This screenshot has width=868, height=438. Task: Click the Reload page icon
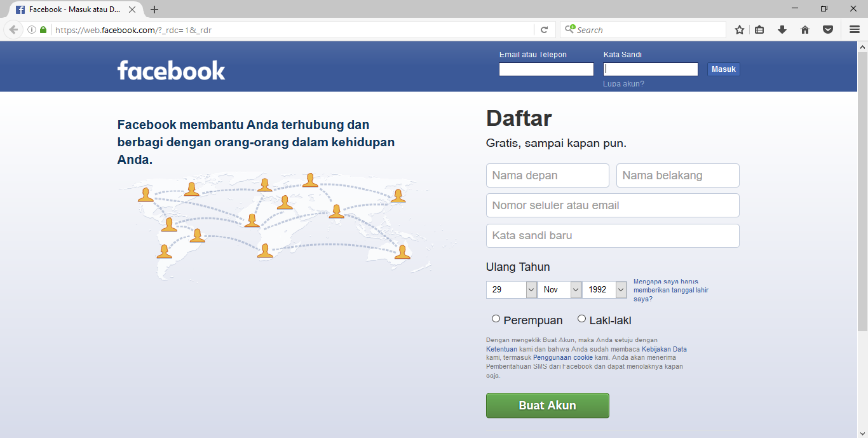point(545,29)
